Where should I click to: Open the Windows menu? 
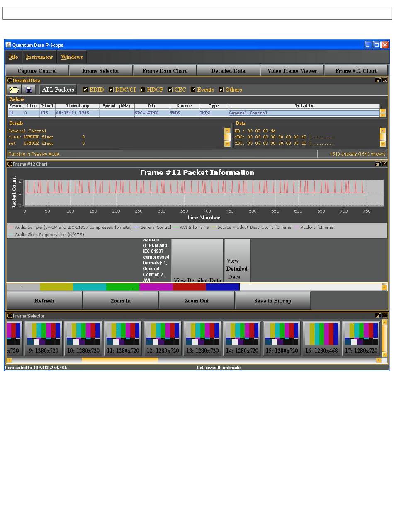click(x=72, y=57)
